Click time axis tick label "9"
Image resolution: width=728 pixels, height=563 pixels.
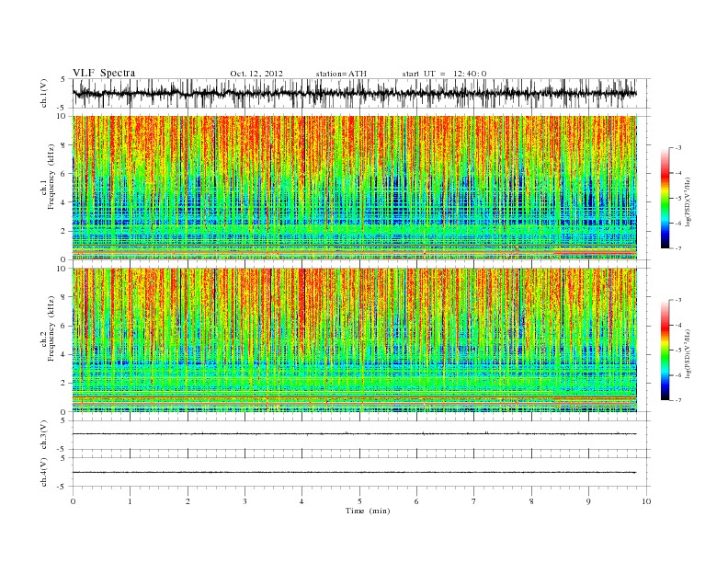[588, 501]
